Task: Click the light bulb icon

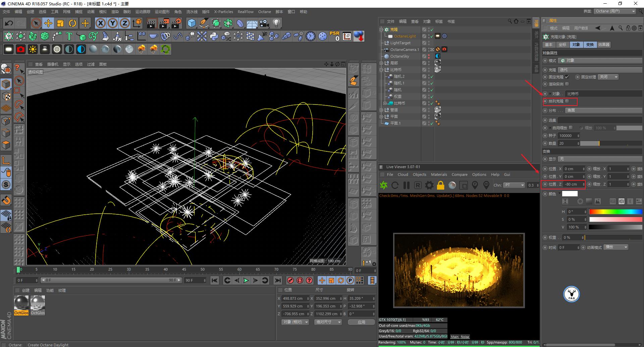Action: (276, 23)
